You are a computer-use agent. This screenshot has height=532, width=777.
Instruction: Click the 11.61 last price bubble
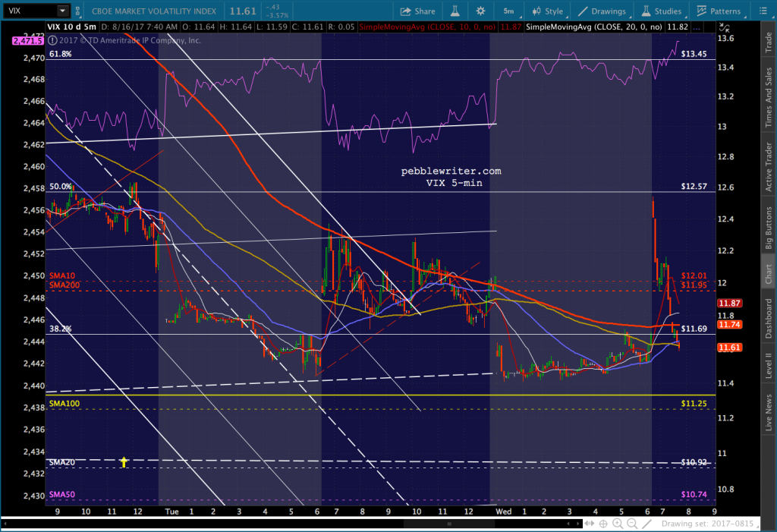(x=729, y=347)
